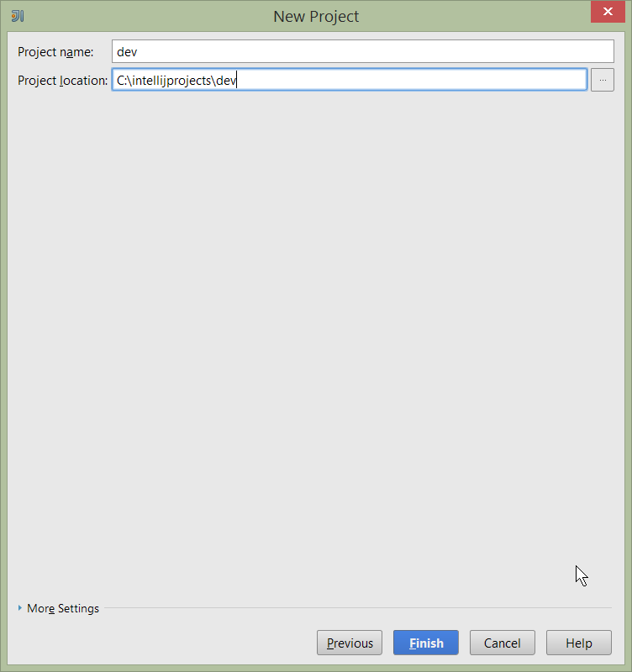The image size is (632, 672).
Task: Click the title bar left of New Project
Action: coord(143,16)
